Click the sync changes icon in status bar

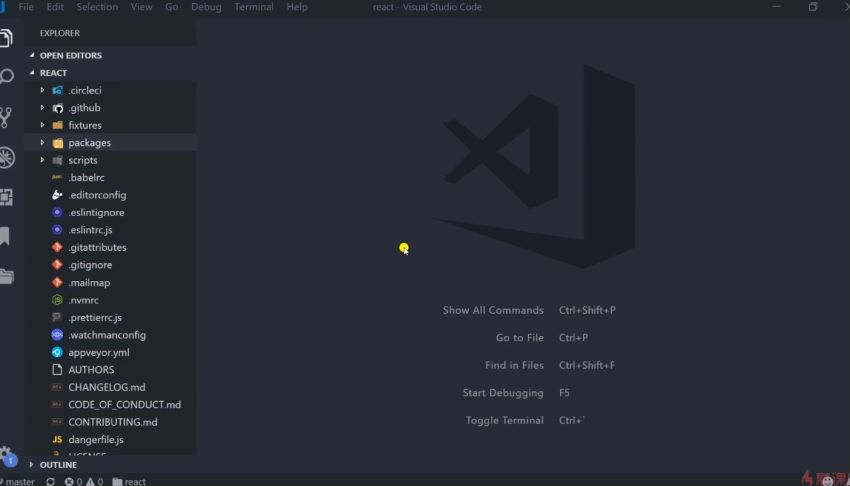point(50,481)
